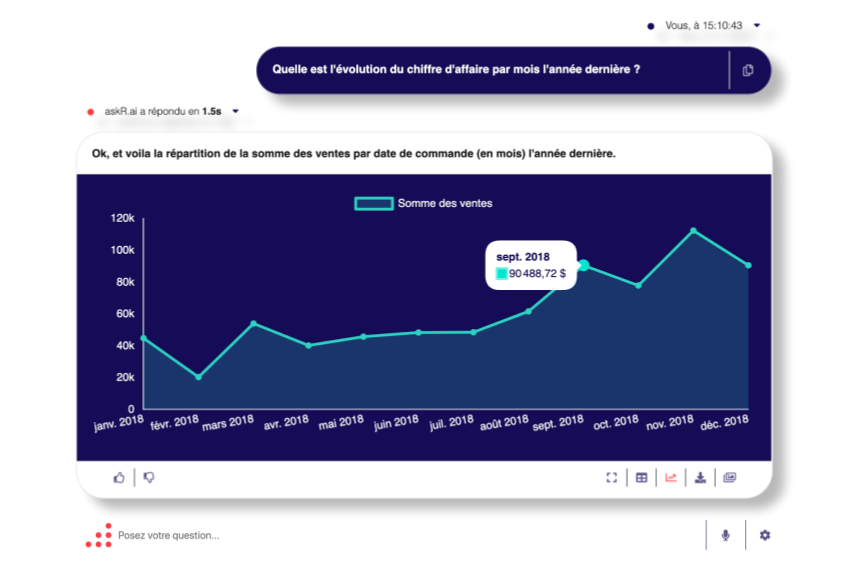Click the 120k y-axis label
Screen dimensions: 867x566
click(123, 218)
